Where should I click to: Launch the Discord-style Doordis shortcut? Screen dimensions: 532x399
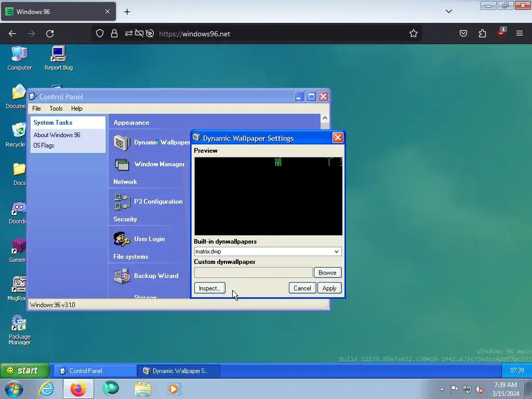(18, 212)
